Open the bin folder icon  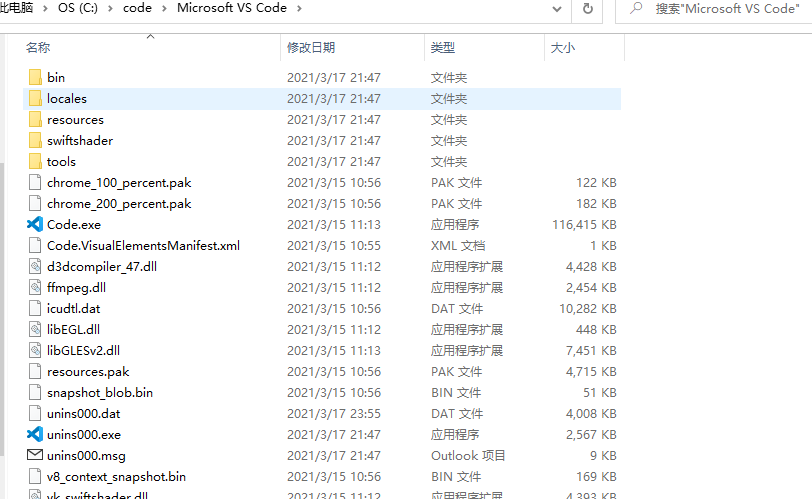35,77
